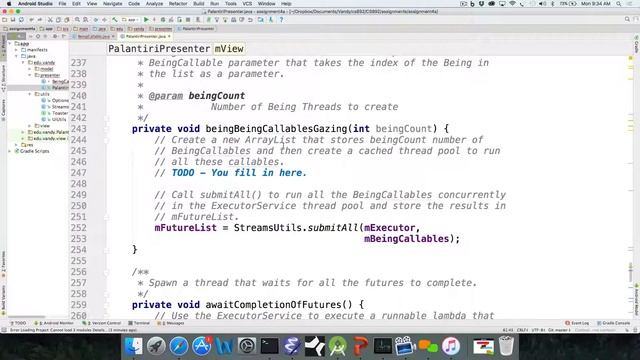This screenshot has height=360, width=640.
Task: Open the Gradle Console tool window
Action: coord(613,323)
